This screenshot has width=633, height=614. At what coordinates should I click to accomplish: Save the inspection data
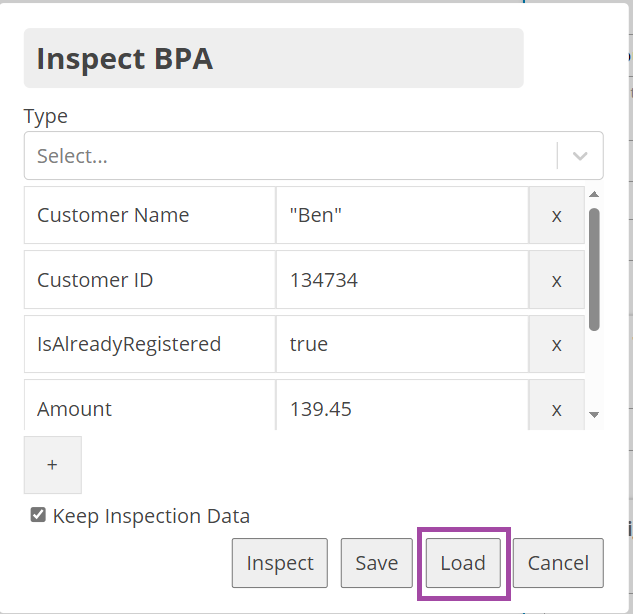point(376,563)
